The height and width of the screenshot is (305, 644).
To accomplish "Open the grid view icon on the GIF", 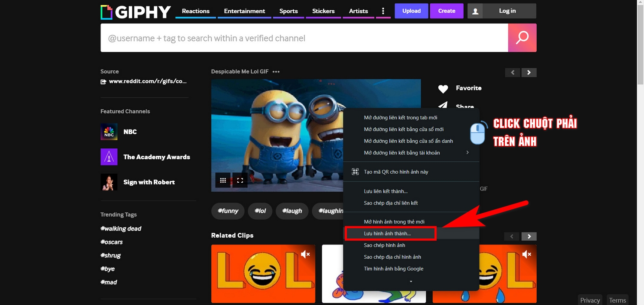I will (223, 180).
